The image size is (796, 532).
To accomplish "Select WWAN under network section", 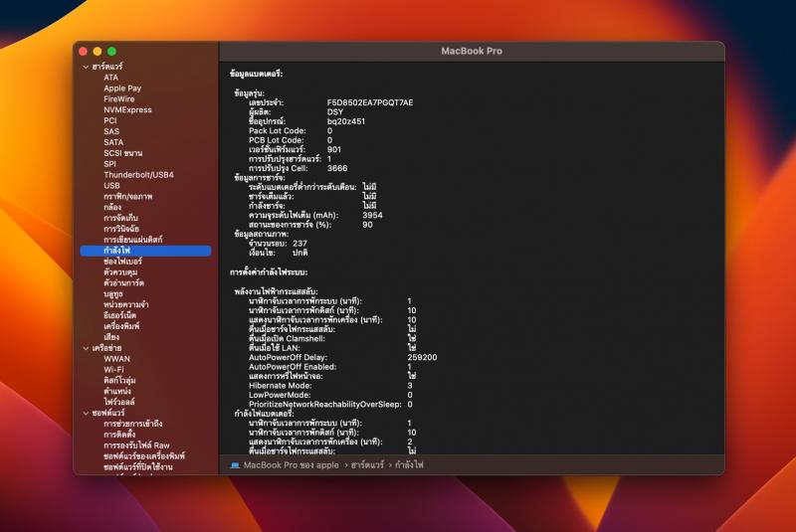I will (x=116, y=359).
